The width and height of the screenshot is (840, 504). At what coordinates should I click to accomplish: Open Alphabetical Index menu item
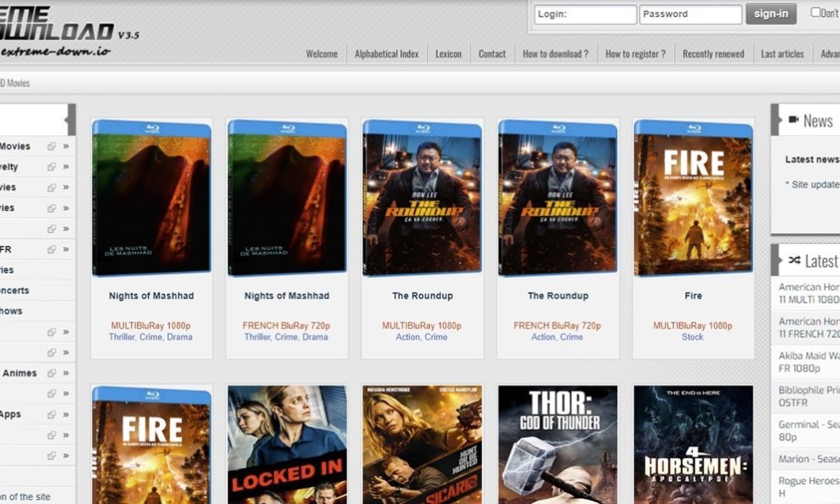click(386, 54)
